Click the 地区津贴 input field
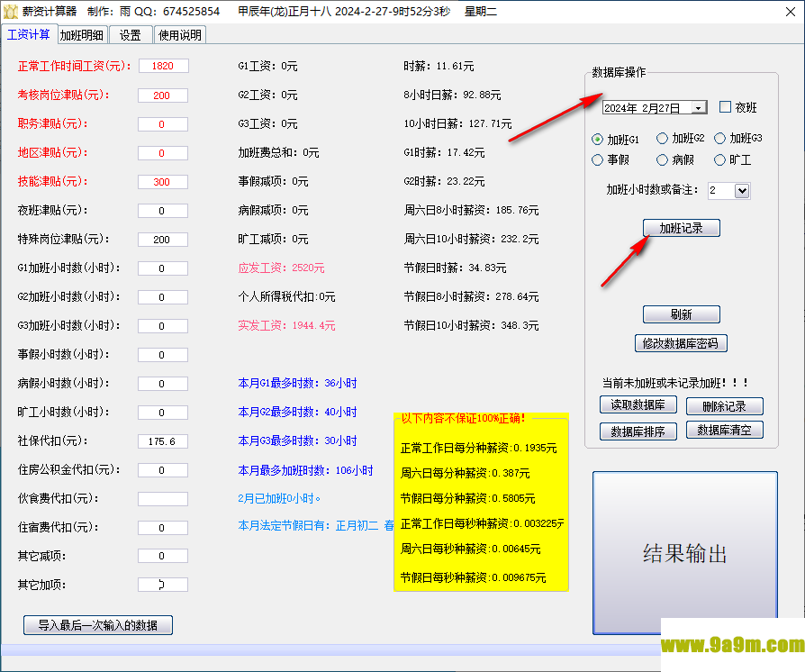This screenshot has height=672, width=805. [163, 153]
